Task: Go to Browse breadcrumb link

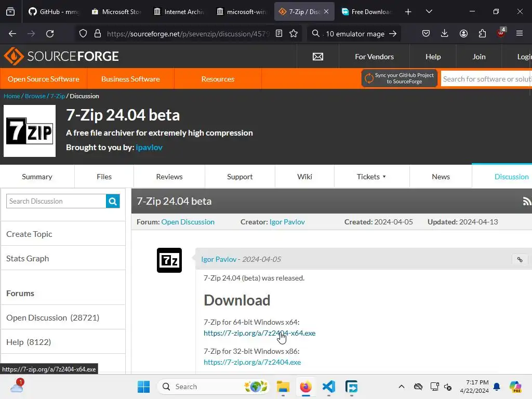Action: 35,96
